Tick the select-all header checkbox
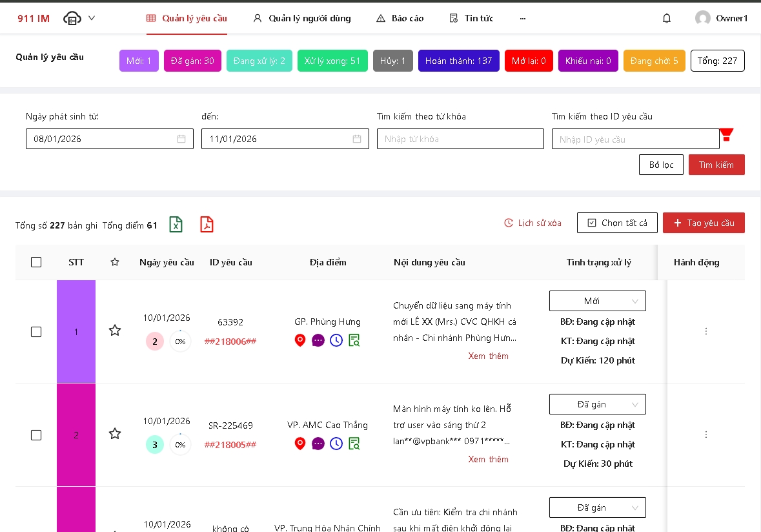This screenshot has height=532, width=761. point(36,262)
